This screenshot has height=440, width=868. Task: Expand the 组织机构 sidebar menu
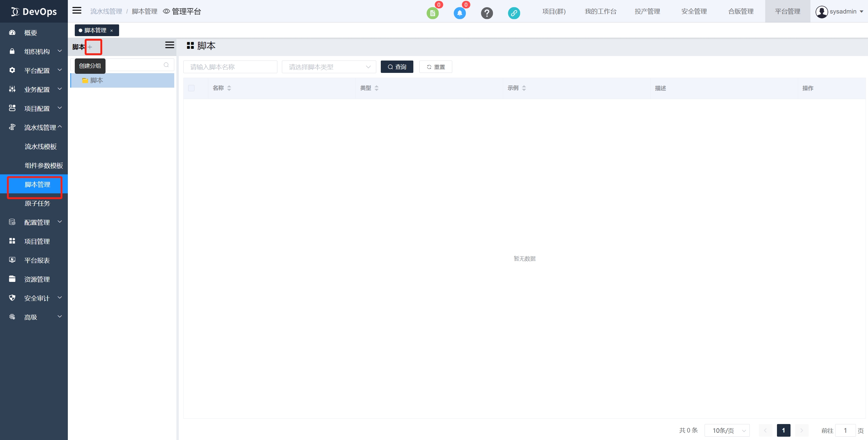(36, 51)
